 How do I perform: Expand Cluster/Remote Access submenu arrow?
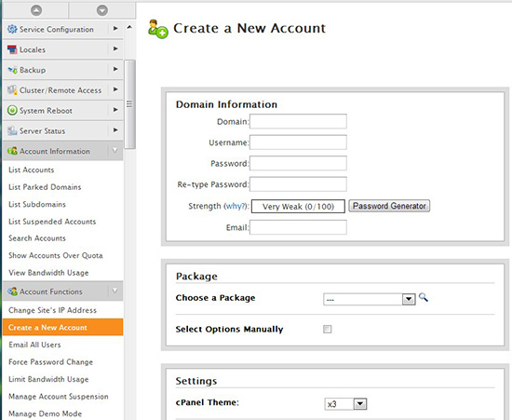click(115, 89)
